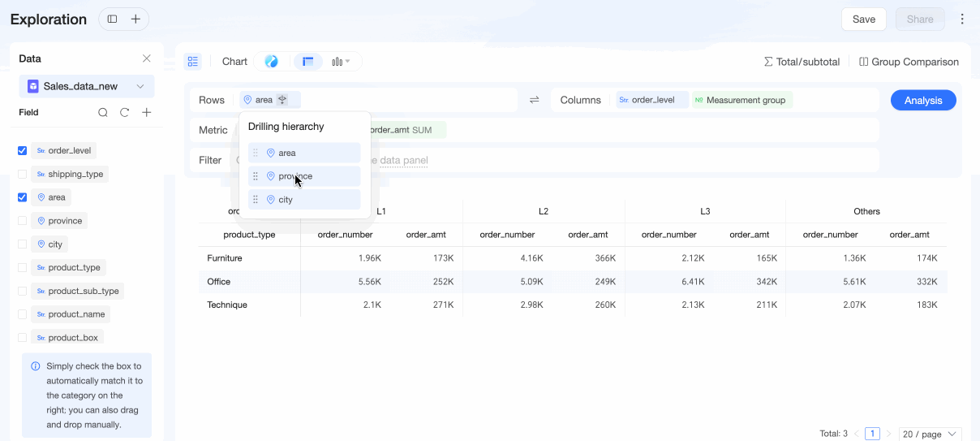
Task: Grab the drag handle next to city
Action: [x=256, y=200]
